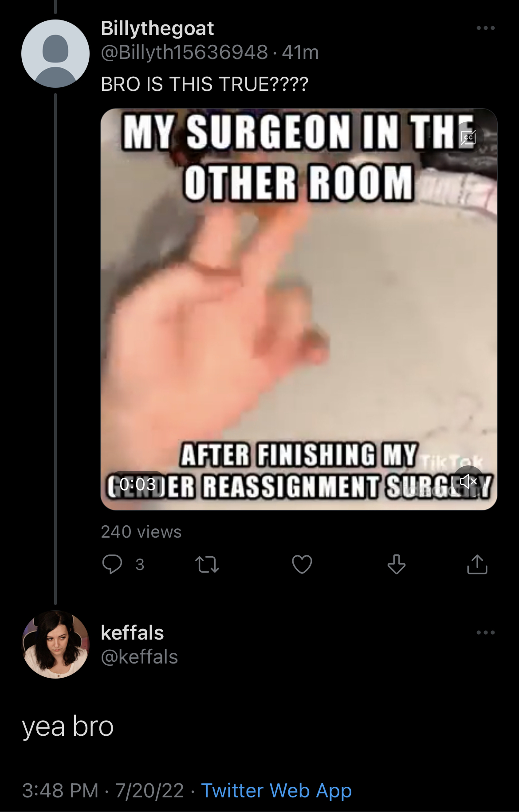Click the Twitter Web App source link
The image size is (519, 812).
tap(276, 791)
